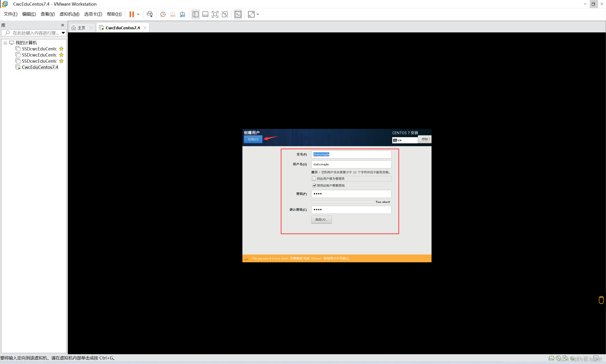Check 'make this user administrator' checkbox
The image size is (606, 364).
click(314, 179)
